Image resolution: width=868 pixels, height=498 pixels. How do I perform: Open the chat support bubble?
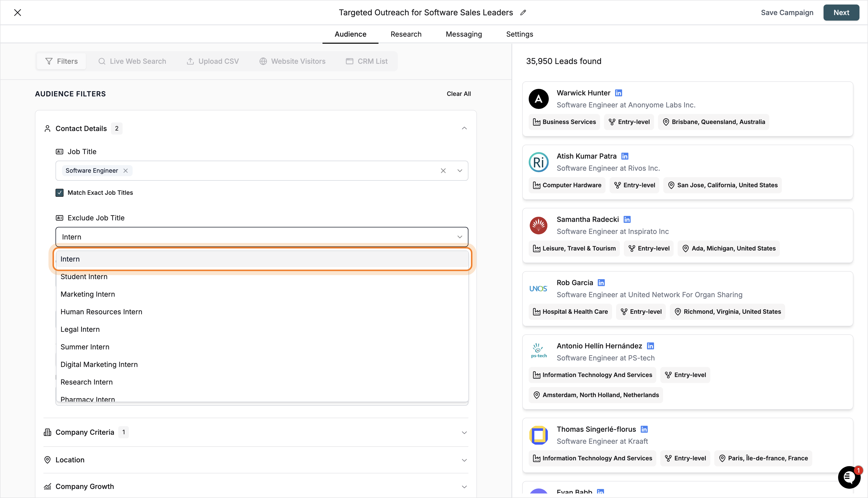pos(849,477)
